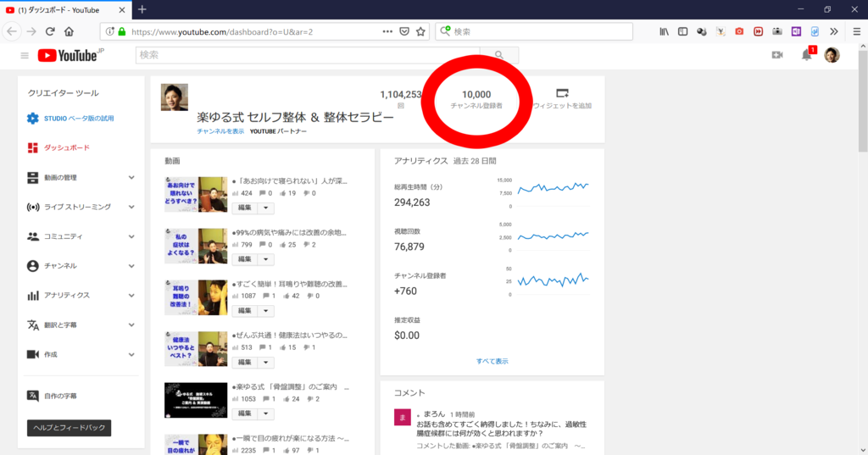Screen dimensions: 868x455
Task: Click the STUDIO ベータ版の試用 gear icon
Action: 33,119
